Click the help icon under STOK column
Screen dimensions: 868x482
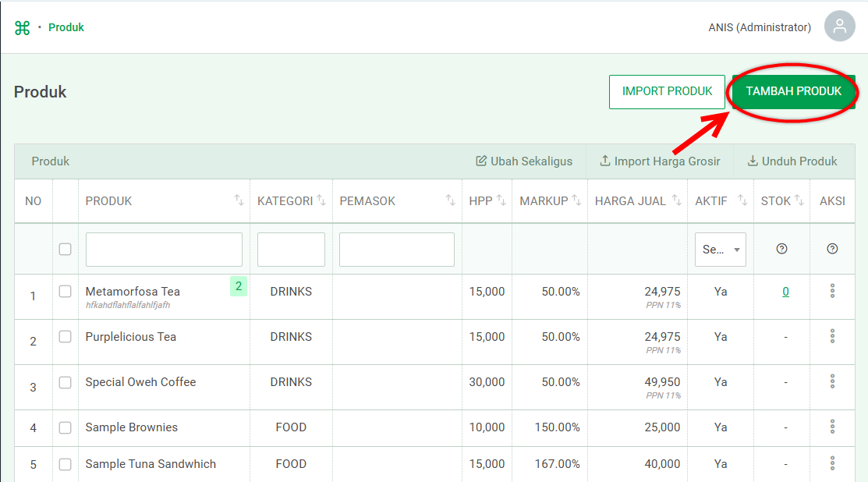781,249
